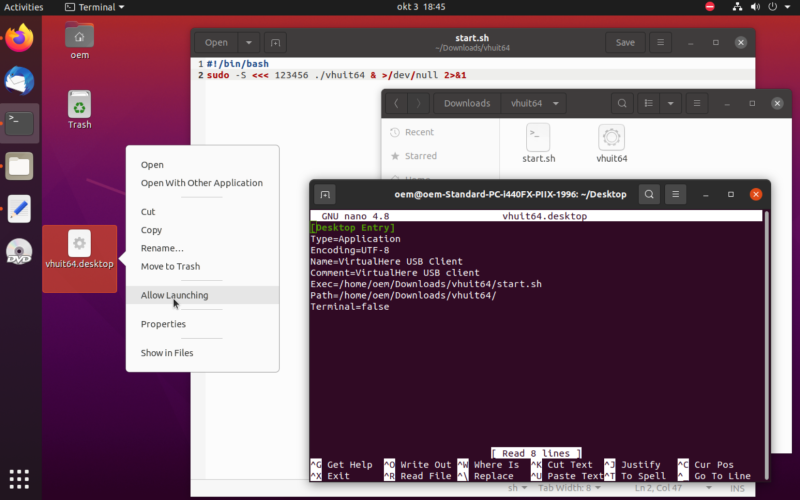Viewport: 800px width, 500px height.
Task: Open the network status indicator
Action: 737,7
